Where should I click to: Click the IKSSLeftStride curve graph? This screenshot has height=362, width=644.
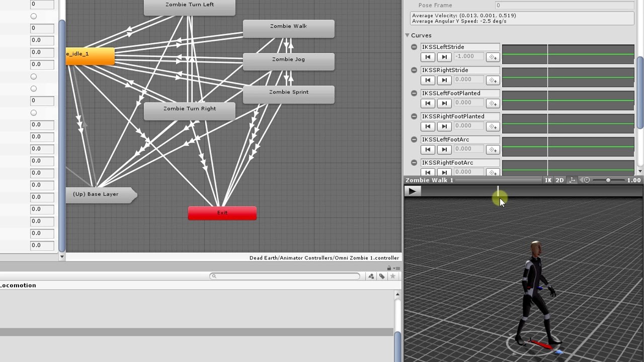click(568, 54)
